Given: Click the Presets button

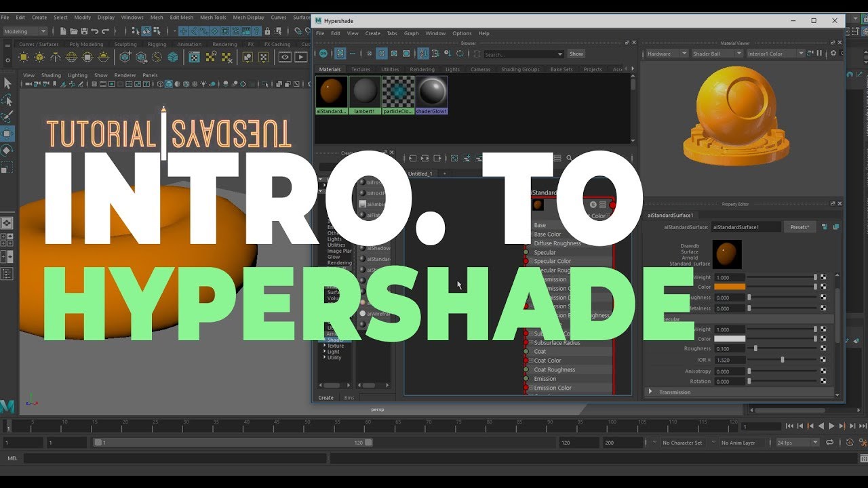Looking at the screenshot, I should click(800, 227).
